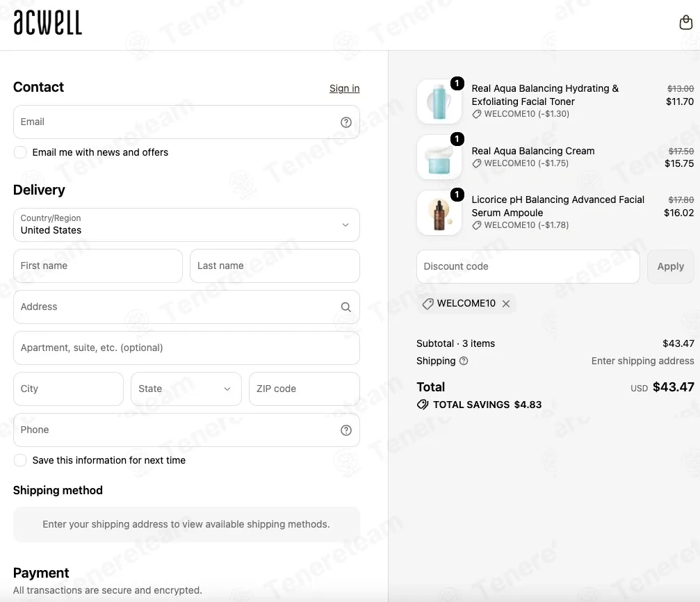Click the Sign in link

coord(345,88)
